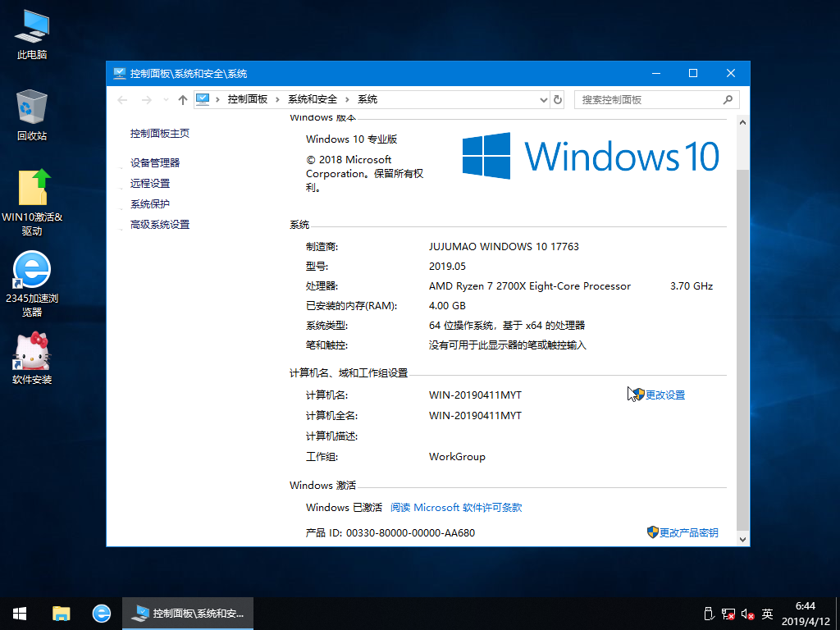The height and width of the screenshot is (630, 840).
Task: Maximize the control panel window
Action: 692,73
